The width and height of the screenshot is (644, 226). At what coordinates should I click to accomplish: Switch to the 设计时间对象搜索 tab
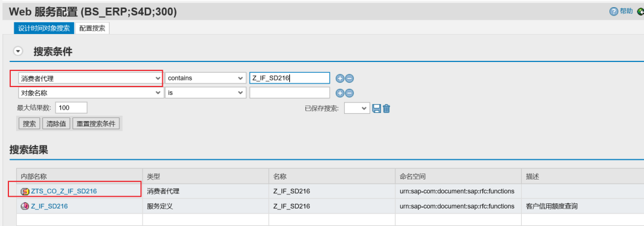coord(44,29)
